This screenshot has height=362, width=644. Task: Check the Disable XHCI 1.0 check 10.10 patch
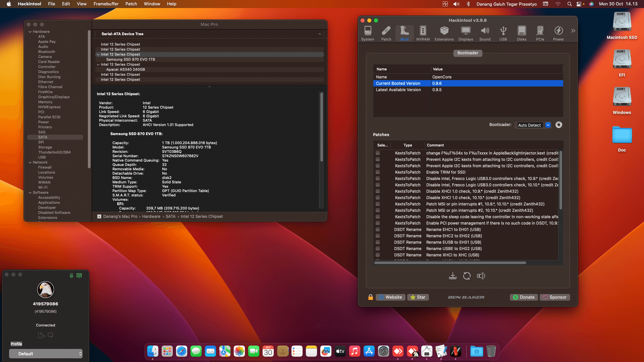[378, 198]
